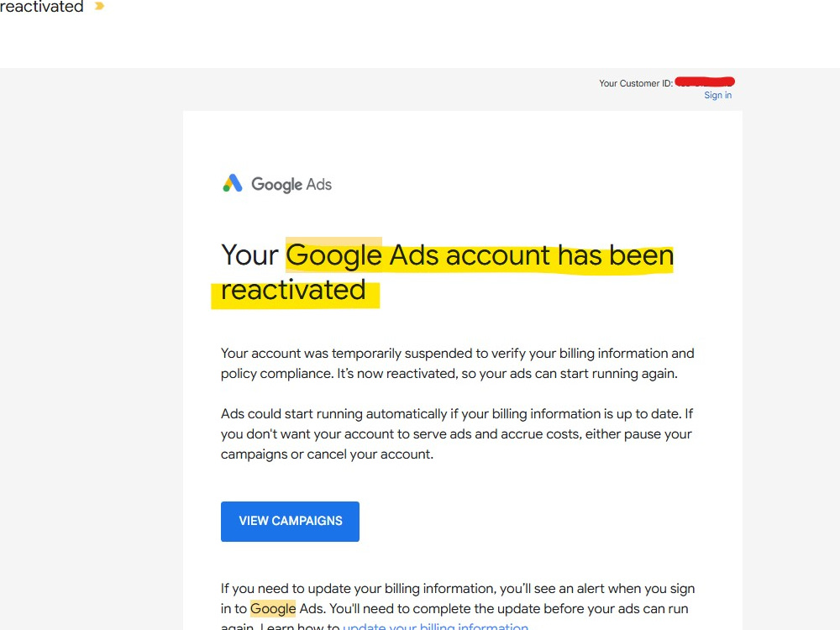Open the Sign in link
The width and height of the screenshot is (840, 630).
[717, 95]
